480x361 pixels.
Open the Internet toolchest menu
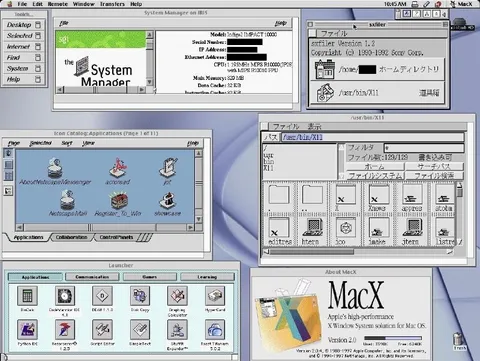pos(23,47)
